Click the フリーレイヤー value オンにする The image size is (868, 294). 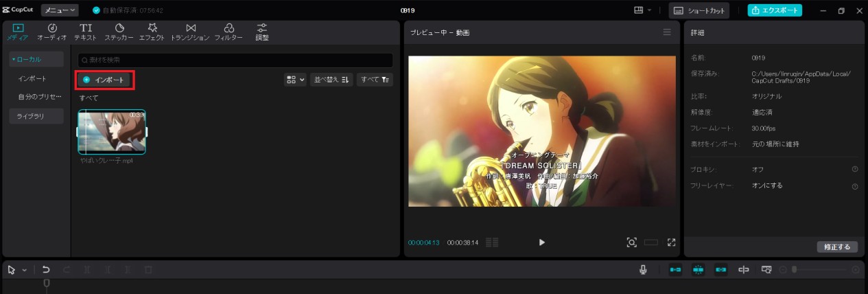pyautogui.click(x=767, y=185)
